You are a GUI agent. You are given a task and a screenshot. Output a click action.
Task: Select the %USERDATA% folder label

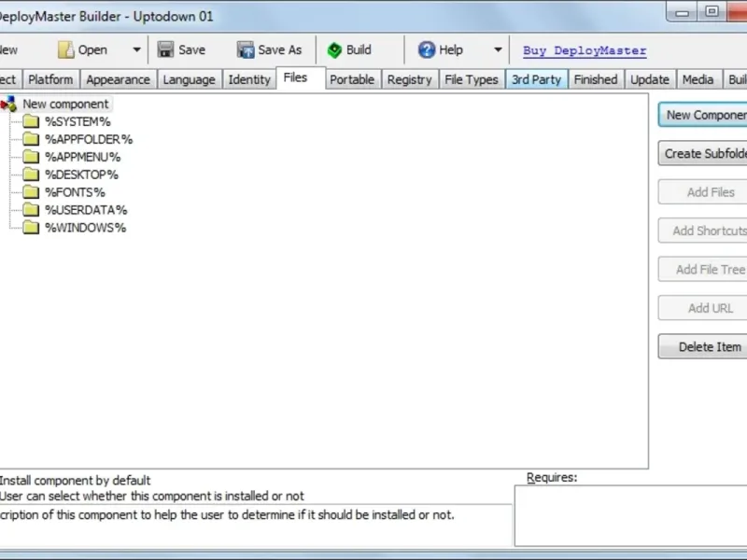[86, 210]
